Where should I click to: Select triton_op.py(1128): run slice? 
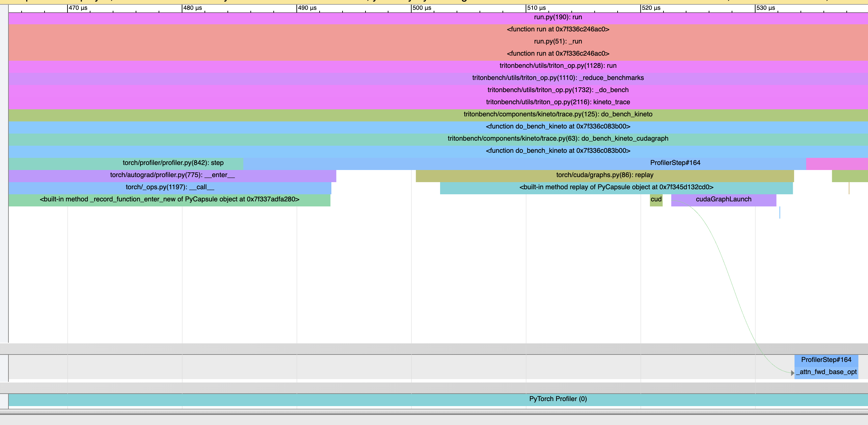(x=558, y=66)
